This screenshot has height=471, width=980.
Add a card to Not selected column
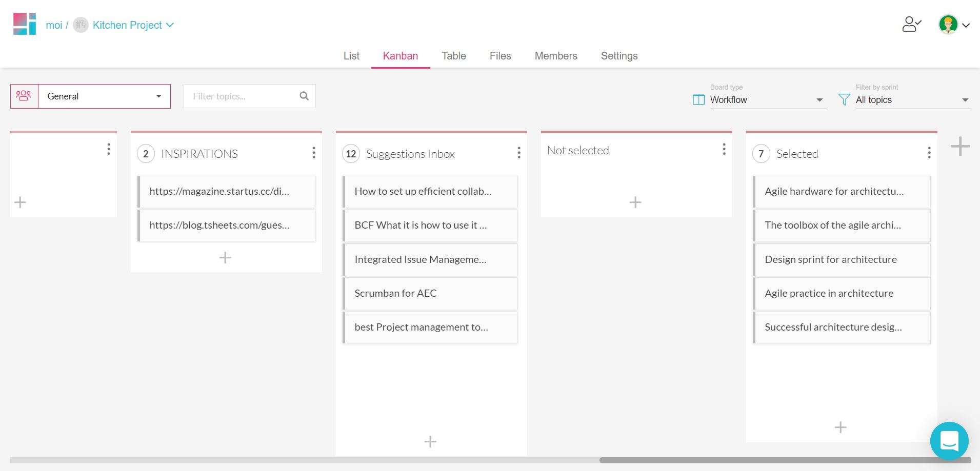point(635,202)
